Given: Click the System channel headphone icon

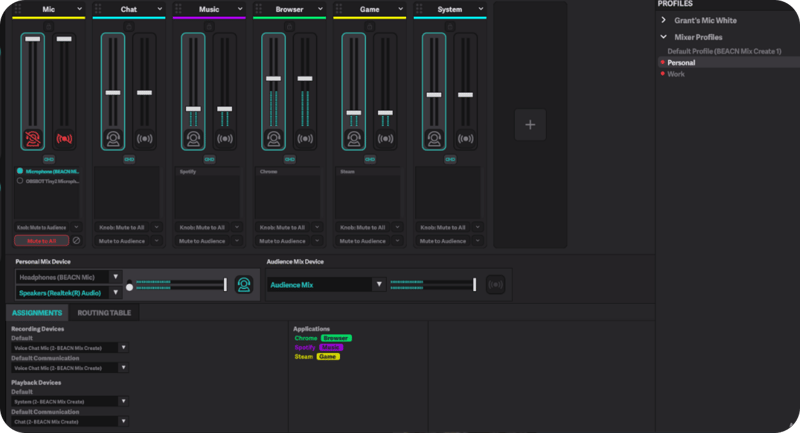Looking at the screenshot, I should click(x=433, y=138).
